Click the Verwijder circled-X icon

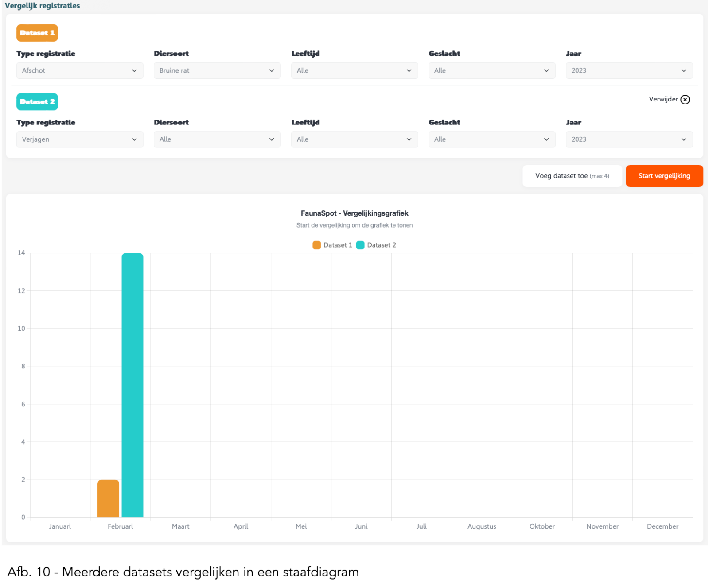click(x=685, y=100)
